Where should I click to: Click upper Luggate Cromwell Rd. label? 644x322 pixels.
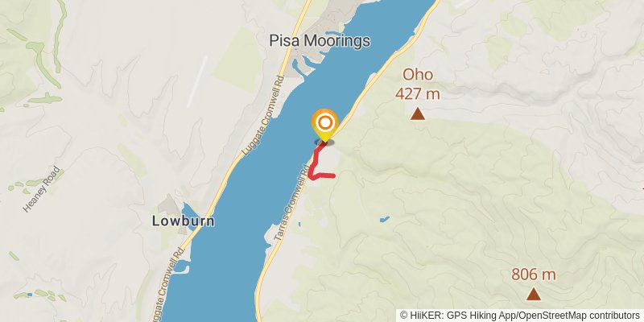(x=263, y=114)
